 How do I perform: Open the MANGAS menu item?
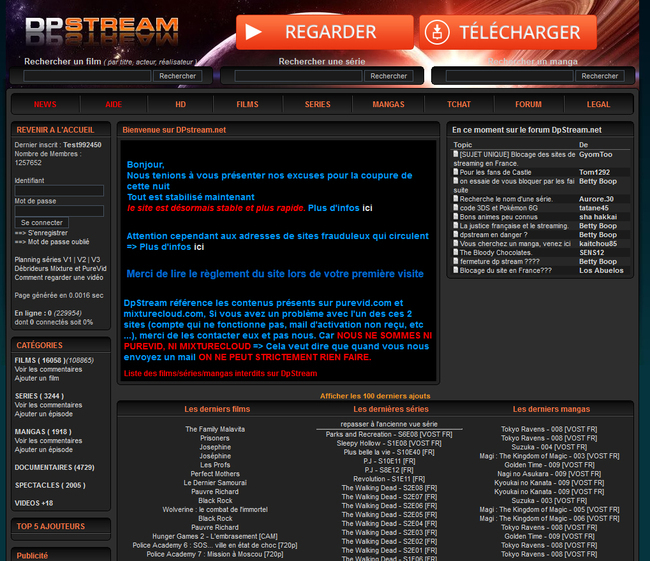[x=388, y=104]
